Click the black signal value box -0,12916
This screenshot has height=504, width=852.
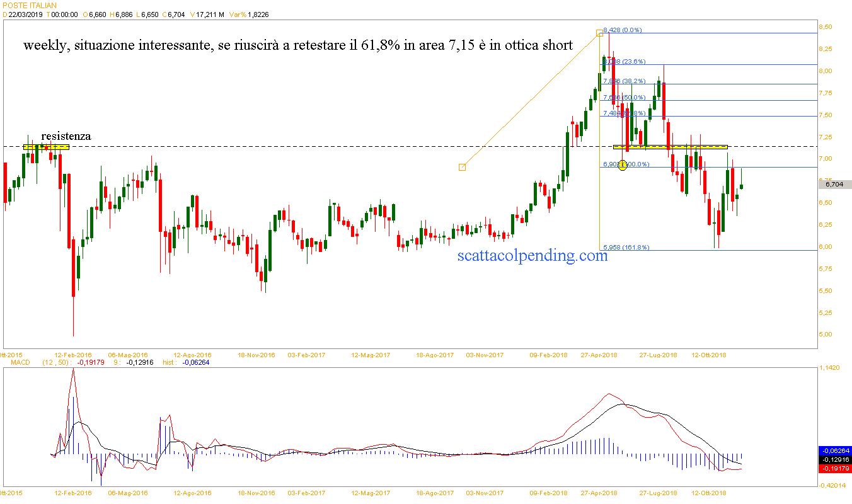tap(835, 459)
